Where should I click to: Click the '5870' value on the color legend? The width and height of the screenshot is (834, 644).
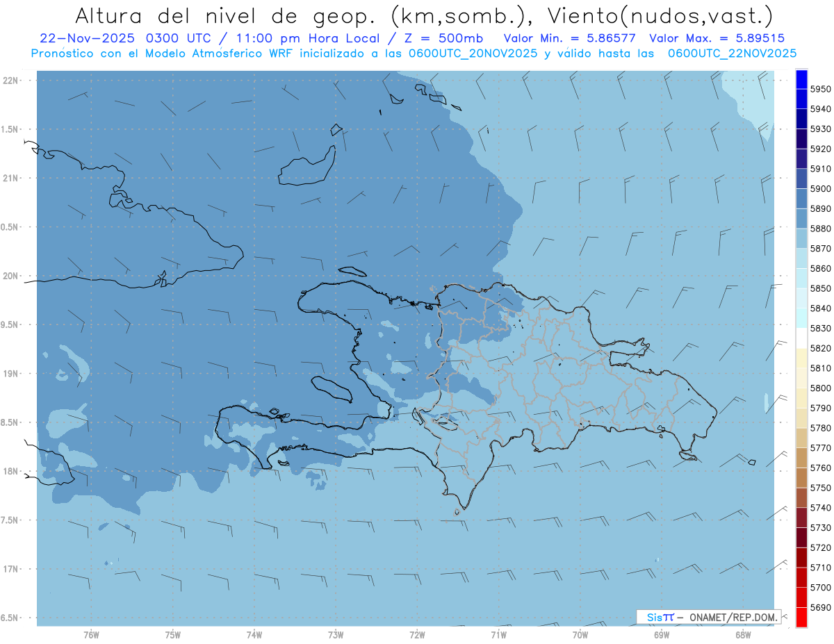coord(819,248)
